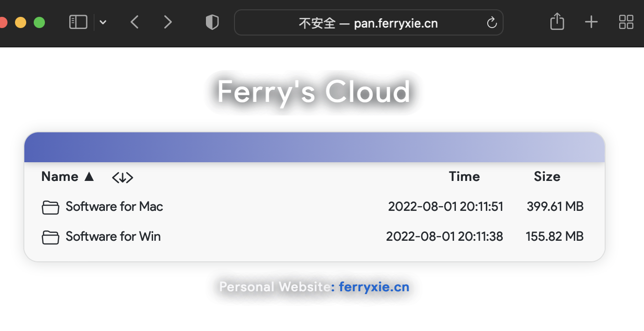
Task: Sort the list by Name column
Action: click(x=60, y=177)
